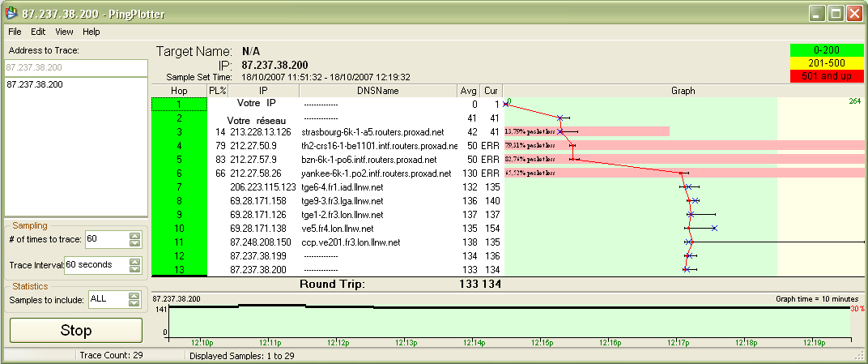
Task: Select hop 1 green cell
Action: (x=179, y=104)
